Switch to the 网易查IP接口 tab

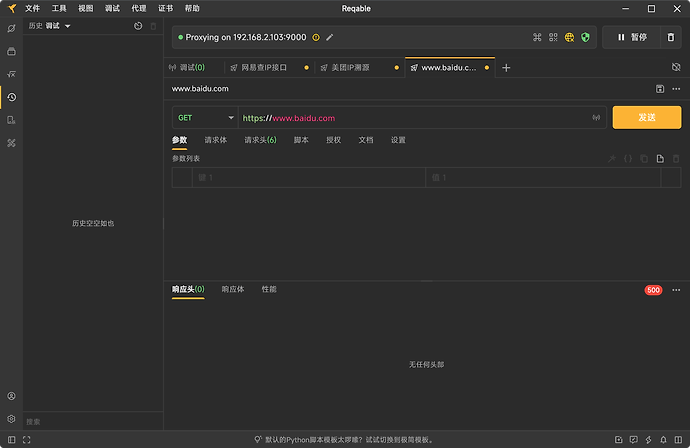264,68
